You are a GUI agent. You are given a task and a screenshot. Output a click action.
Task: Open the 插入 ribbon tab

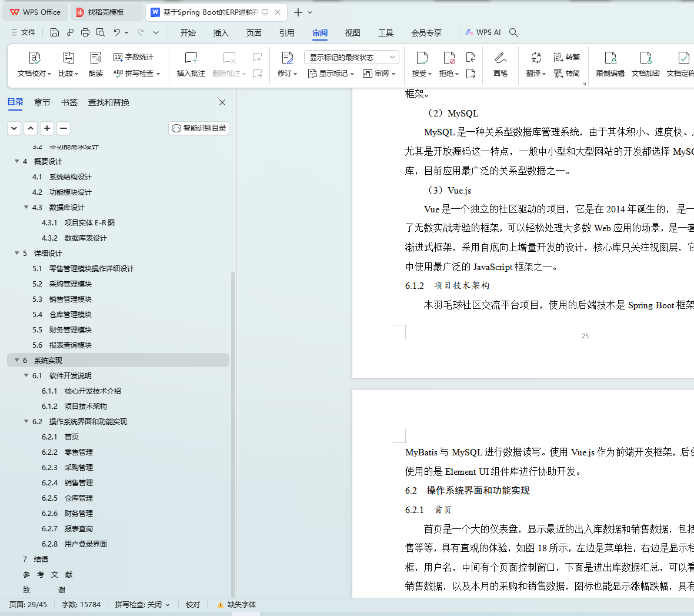(x=221, y=33)
